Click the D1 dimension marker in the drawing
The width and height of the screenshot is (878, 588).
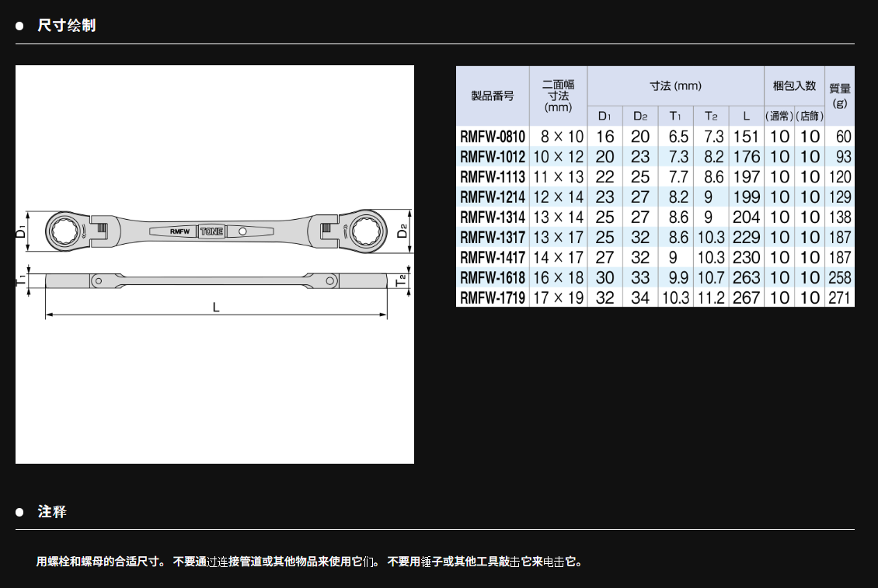click(x=22, y=231)
